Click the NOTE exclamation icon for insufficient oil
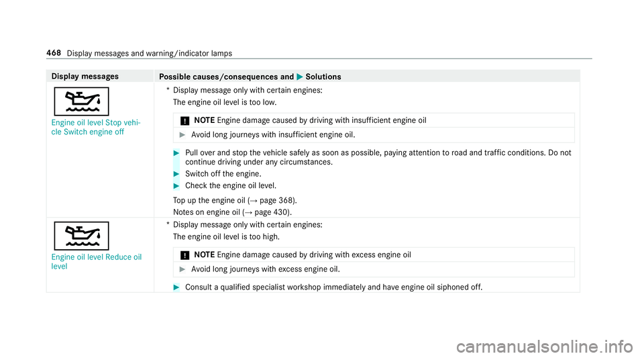This screenshot has width=644, height=358. (x=185, y=121)
